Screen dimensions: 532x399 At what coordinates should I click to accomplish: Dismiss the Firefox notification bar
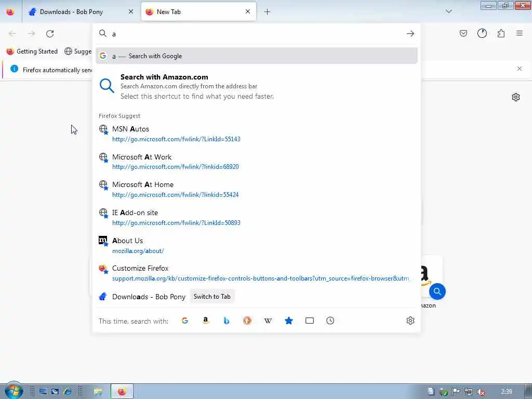520,69
